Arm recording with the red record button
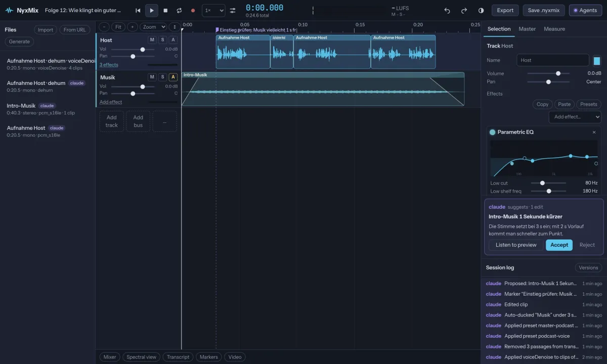Screen dimensions: 607x364 193,10
